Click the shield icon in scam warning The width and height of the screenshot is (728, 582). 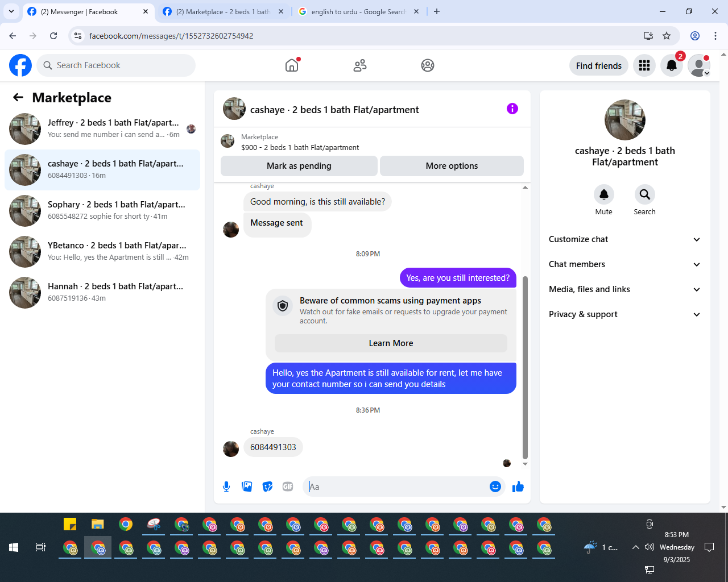pos(283,306)
